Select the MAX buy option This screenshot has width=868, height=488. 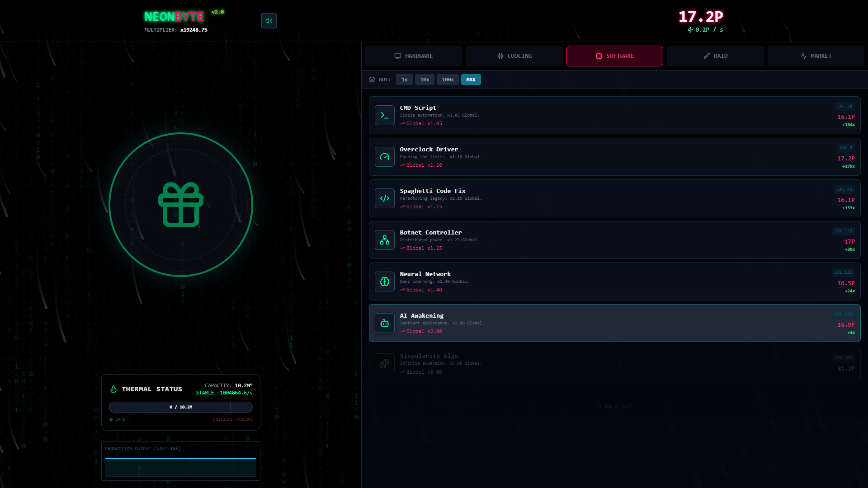coord(471,80)
